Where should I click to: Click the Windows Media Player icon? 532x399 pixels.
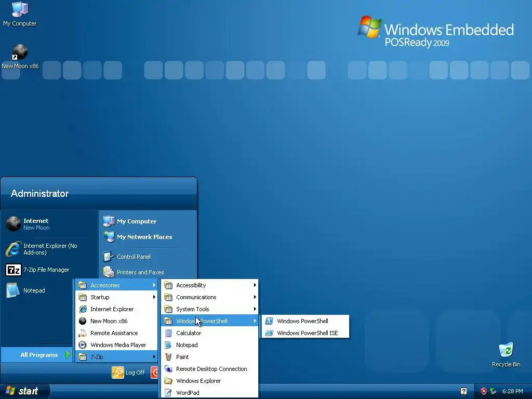(x=83, y=345)
